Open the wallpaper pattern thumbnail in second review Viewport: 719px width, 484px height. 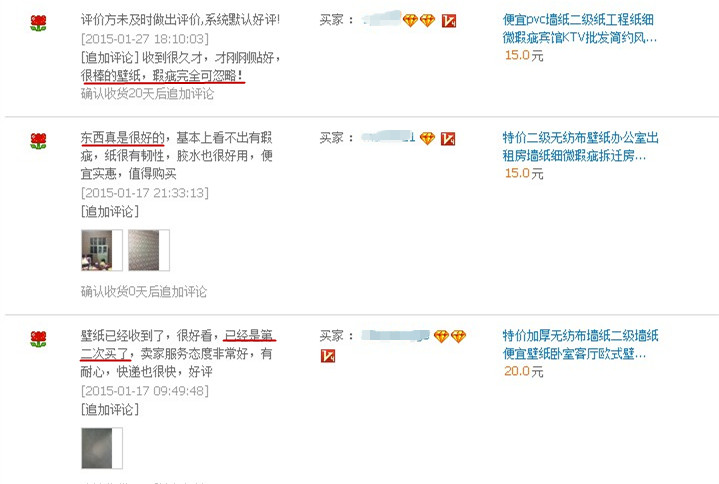point(149,250)
